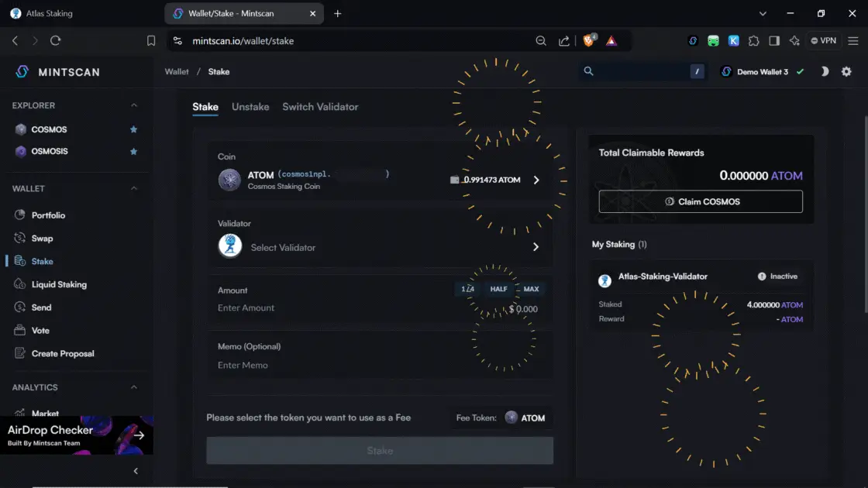
Task: Toggle OSMOSIS favorite star
Action: pyautogui.click(x=133, y=151)
